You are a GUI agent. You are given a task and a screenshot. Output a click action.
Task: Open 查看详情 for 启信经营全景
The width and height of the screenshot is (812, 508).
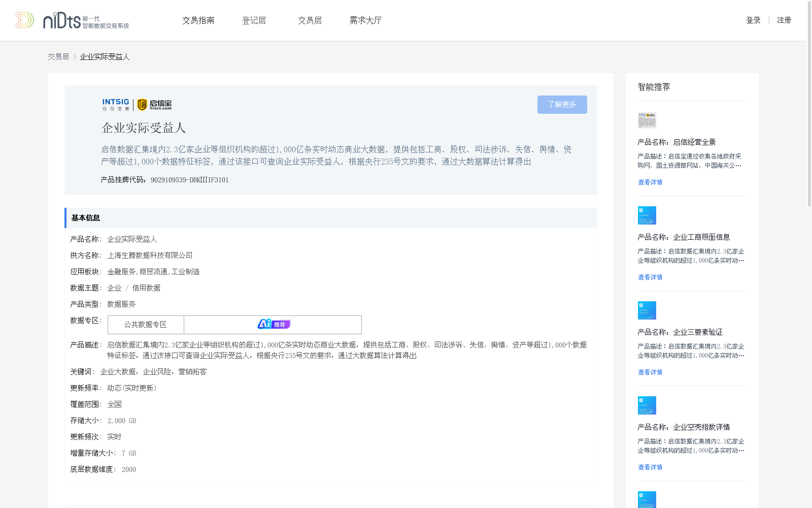coord(650,182)
